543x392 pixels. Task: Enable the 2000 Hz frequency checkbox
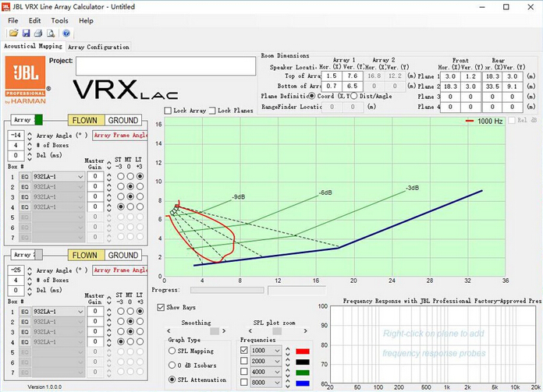(244, 361)
